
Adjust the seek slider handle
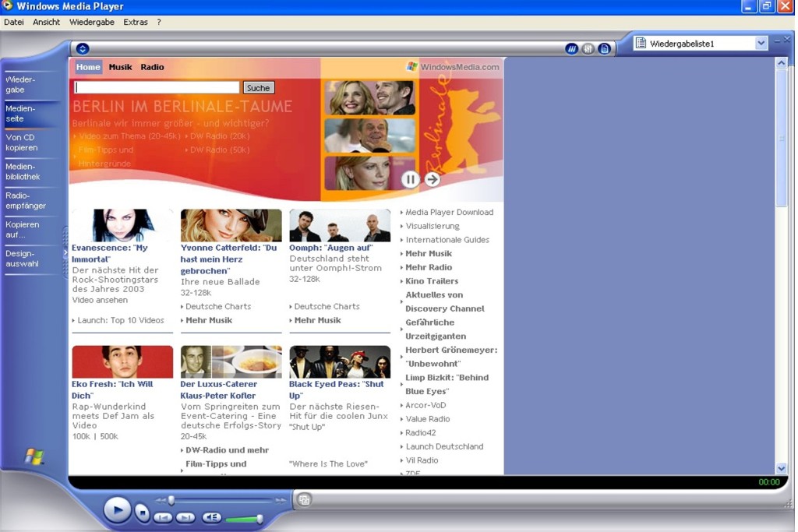pos(171,501)
